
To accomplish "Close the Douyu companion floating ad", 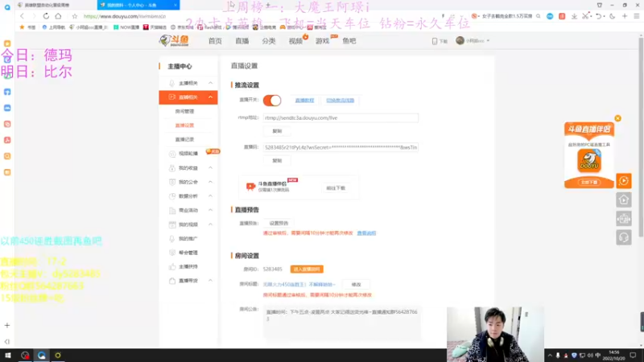I will (x=617, y=118).
